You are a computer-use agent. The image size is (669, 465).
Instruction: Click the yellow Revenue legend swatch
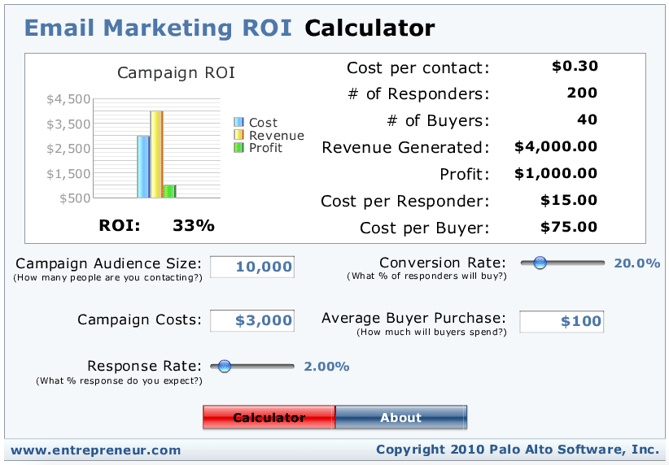[239, 135]
